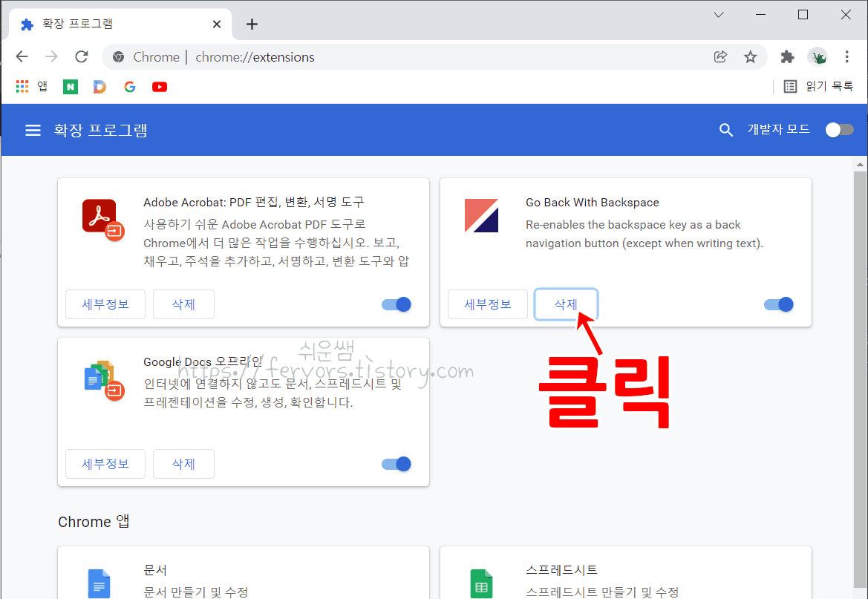This screenshot has height=599, width=868.
Task: Open a new tab with the plus button
Action: [x=252, y=24]
